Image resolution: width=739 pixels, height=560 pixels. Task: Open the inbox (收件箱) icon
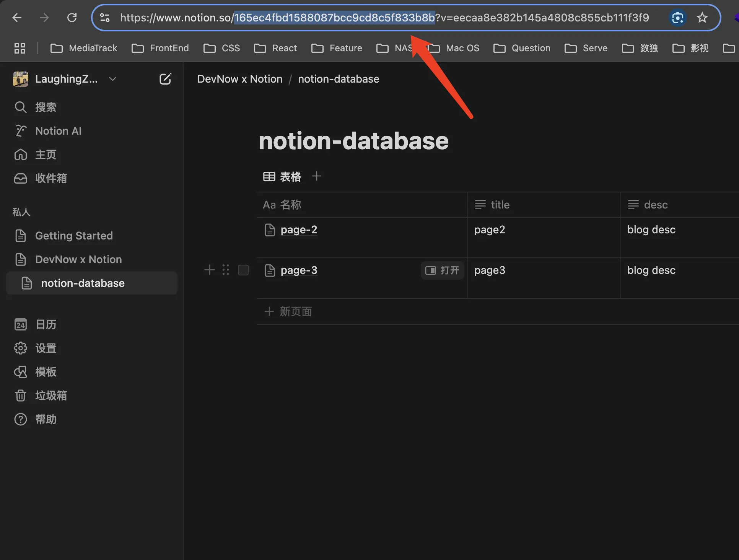pos(21,179)
